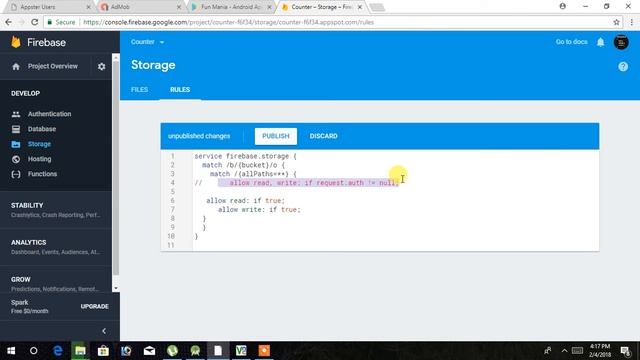Click line 7 'allow write: if true;'
Image resolution: width=640 pixels, height=360 pixels.
click(259, 210)
